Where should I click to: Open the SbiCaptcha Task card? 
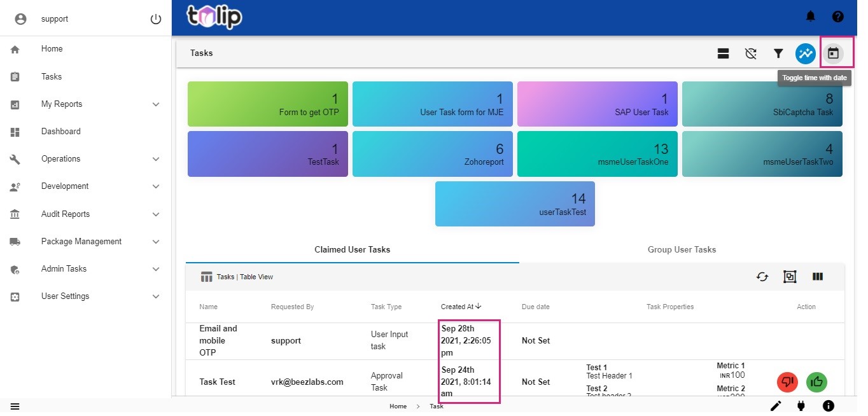(x=762, y=104)
